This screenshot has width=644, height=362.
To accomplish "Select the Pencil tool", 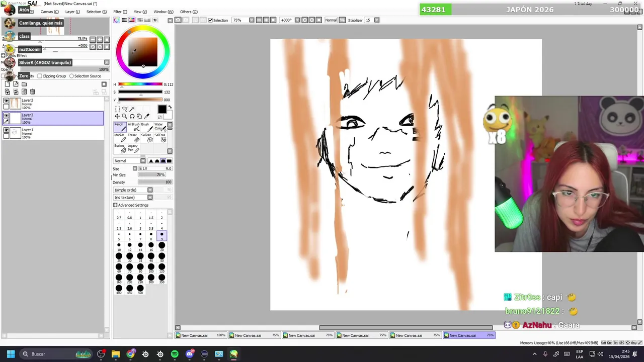I will click(x=119, y=127).
